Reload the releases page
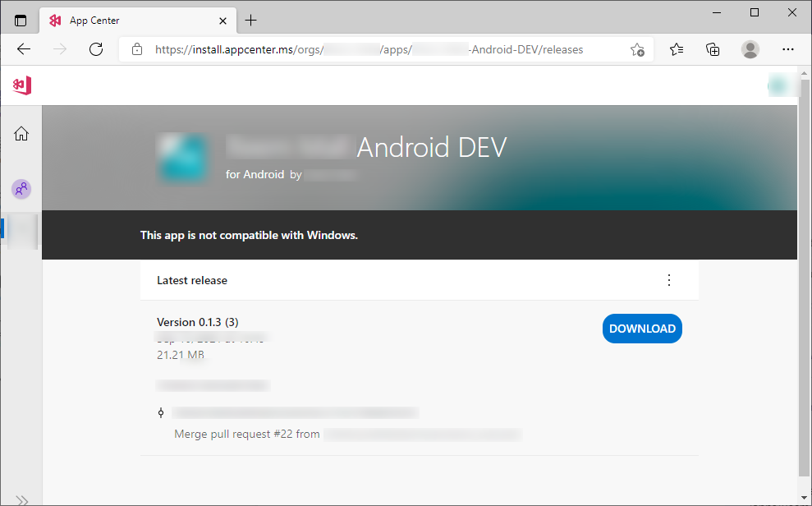This screenshot has height=506, width=812. (x=96, y=49)
